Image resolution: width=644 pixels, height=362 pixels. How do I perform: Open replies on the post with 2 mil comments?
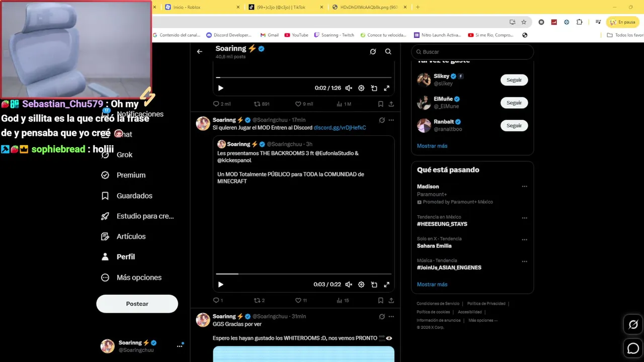(x=221, y=104)
